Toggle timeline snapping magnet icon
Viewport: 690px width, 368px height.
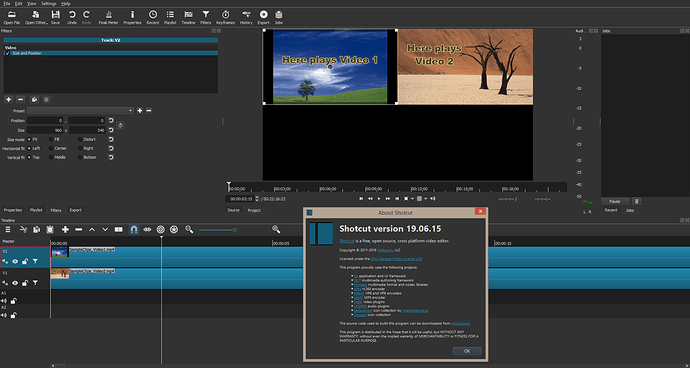coord(134,229)
